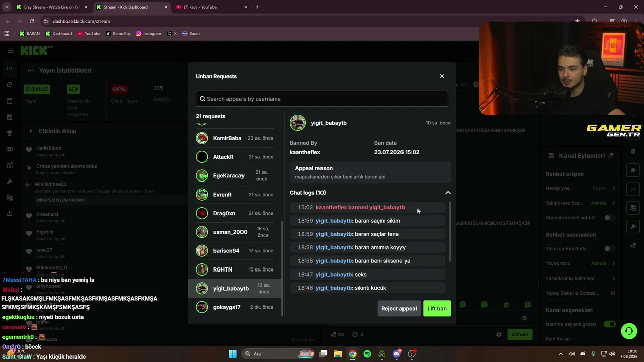Select Drag0xn unban request
The height and width of the screenshot is (362, 644).
(234, 213)
